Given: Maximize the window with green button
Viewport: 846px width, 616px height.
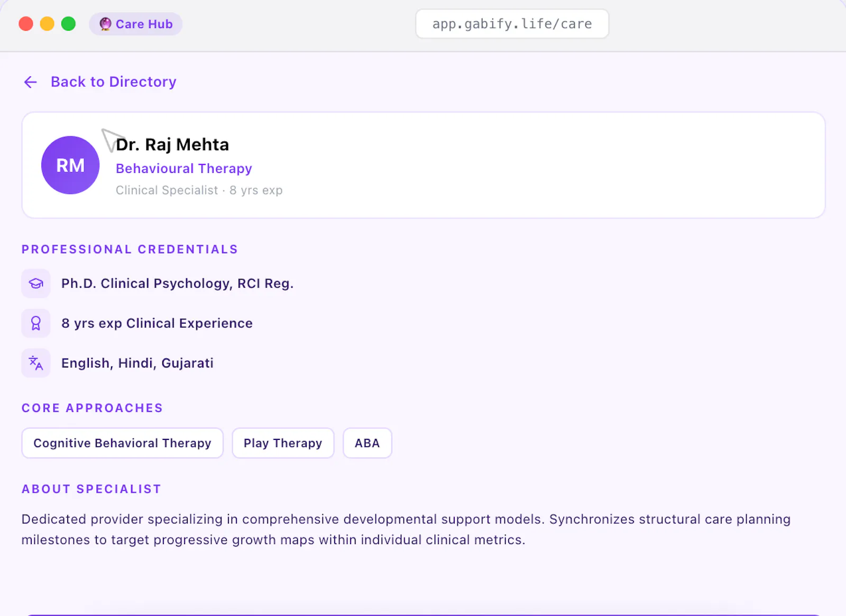Looking at the screenshot, I should tap(68, 24).
